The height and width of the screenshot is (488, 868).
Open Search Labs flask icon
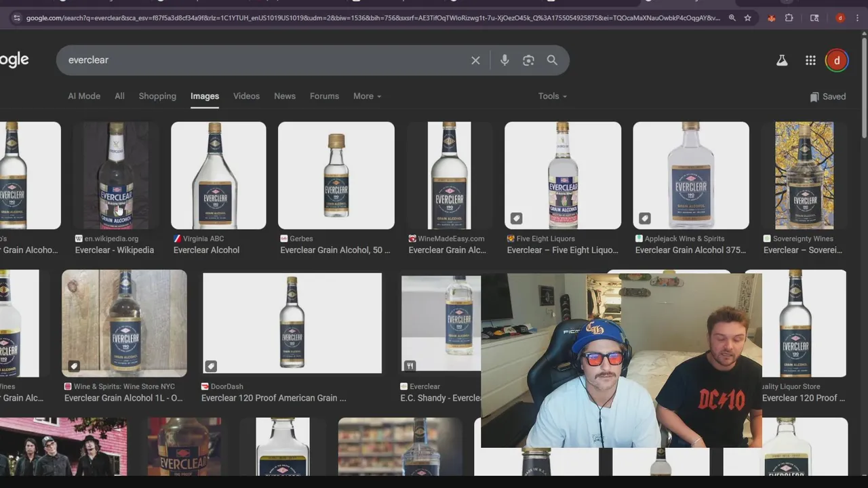[782, 60]
